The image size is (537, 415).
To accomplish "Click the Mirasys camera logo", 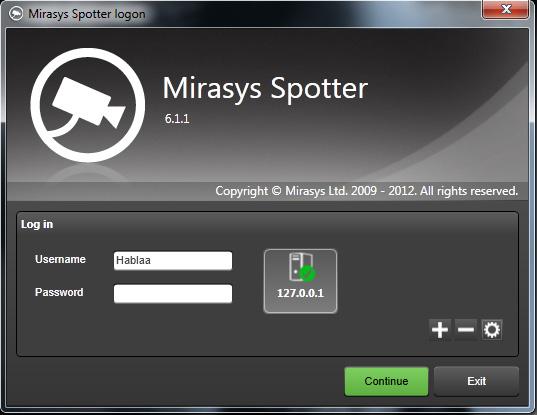I will tap(87, 105).
